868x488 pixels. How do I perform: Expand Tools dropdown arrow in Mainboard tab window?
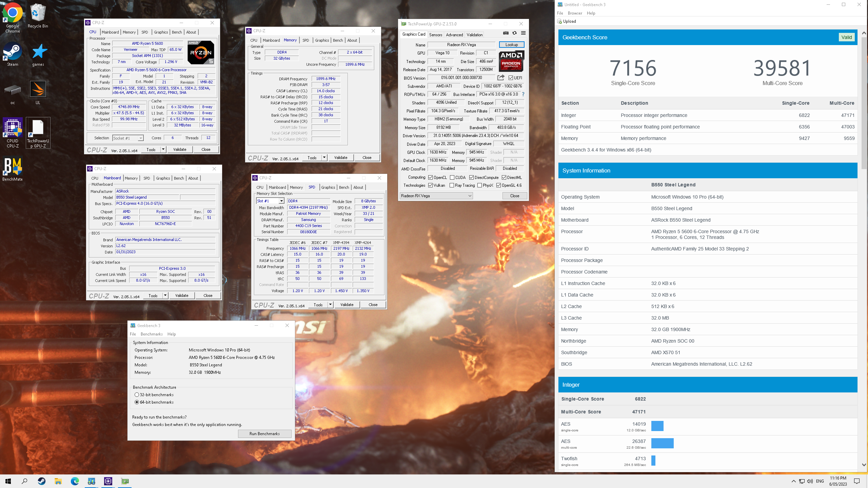click(x=165, y=296)
